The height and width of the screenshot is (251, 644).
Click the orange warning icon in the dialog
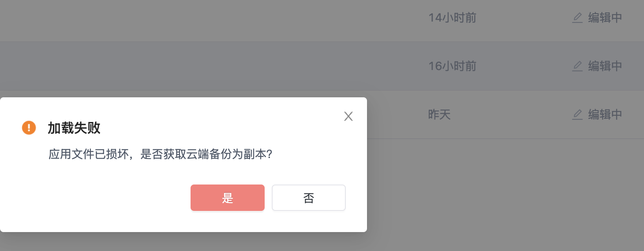pos(29,128)
